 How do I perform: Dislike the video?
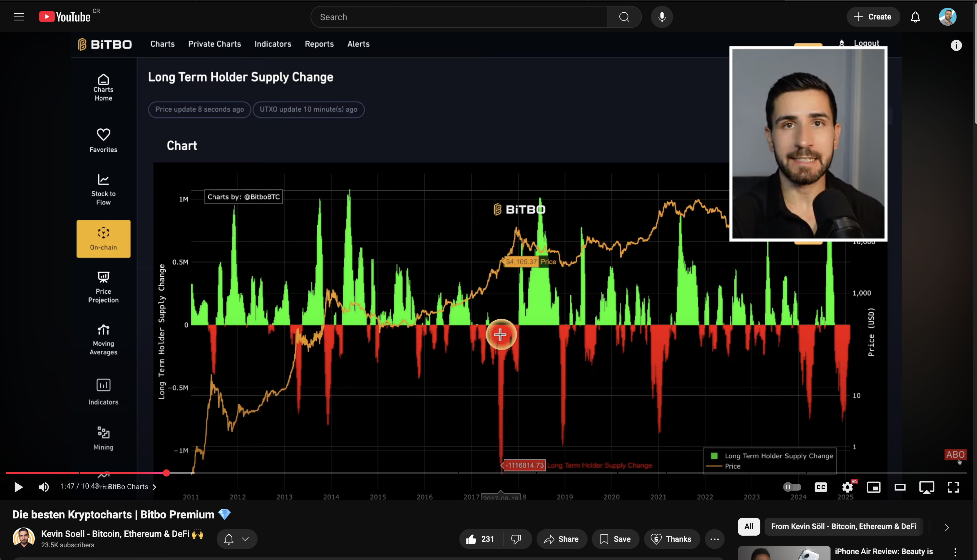pyautogui.click(x=516, y=539)
